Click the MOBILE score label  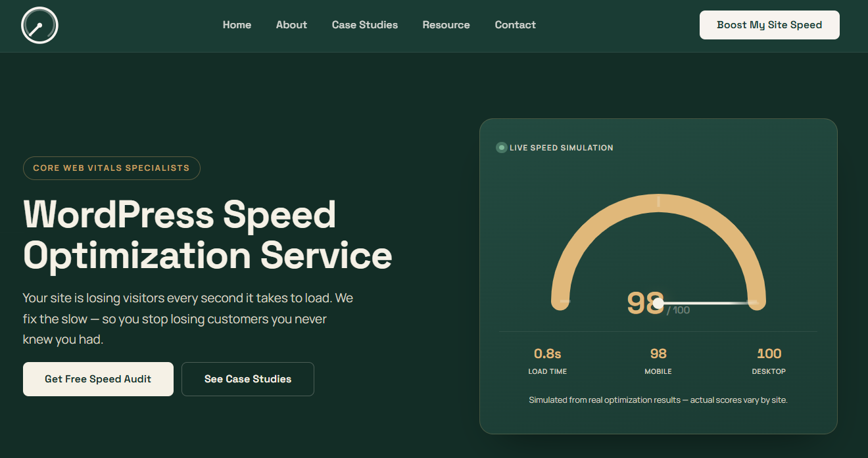point(658,371)
